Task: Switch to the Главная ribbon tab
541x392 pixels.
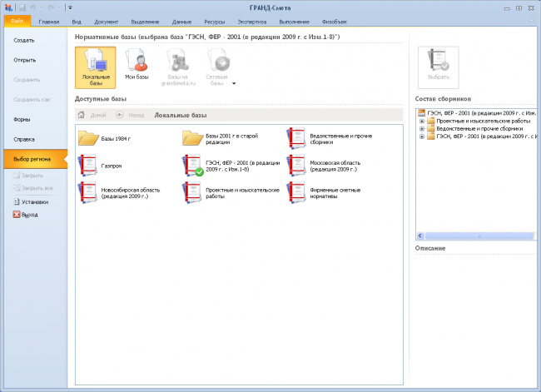Action: (x=48, y=22)
